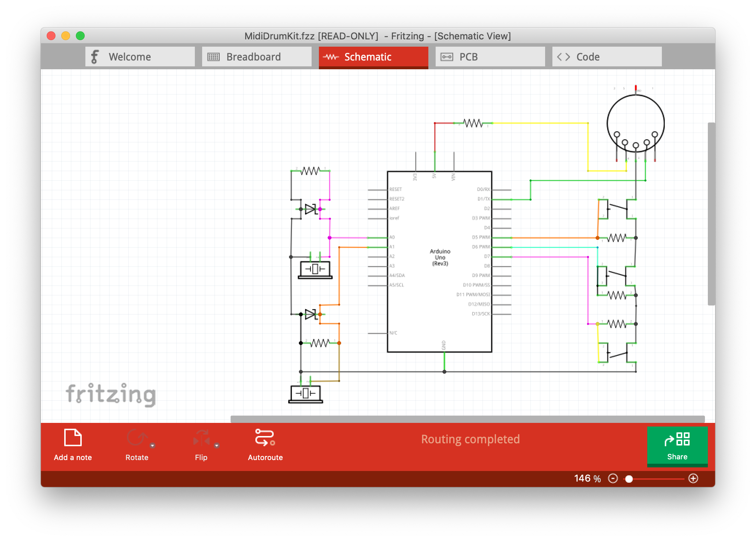Image resolution: width=756 pixels, height=541 pixels.
Task: Select the top pushbutton switch on right
Action: 617,209
